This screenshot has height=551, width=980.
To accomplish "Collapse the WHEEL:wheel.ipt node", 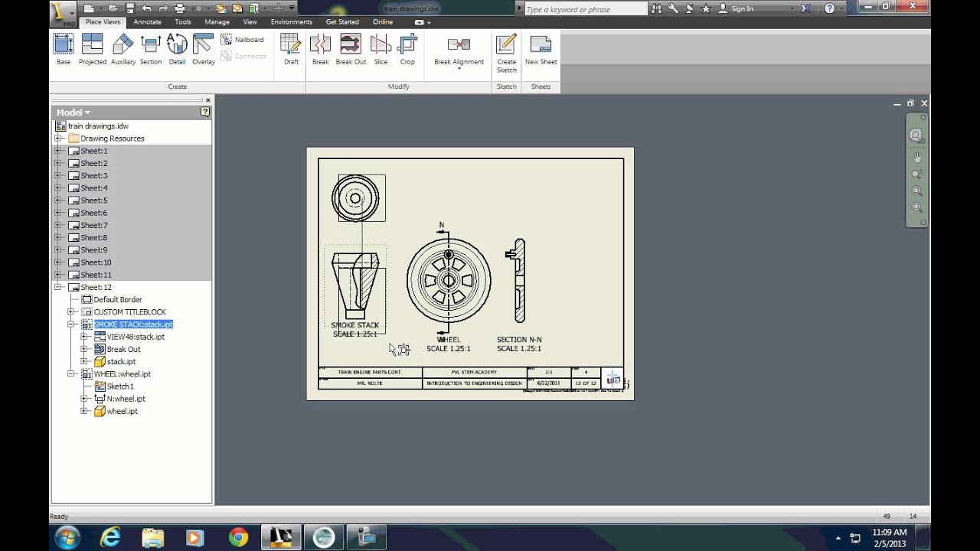I will [70, 374].
